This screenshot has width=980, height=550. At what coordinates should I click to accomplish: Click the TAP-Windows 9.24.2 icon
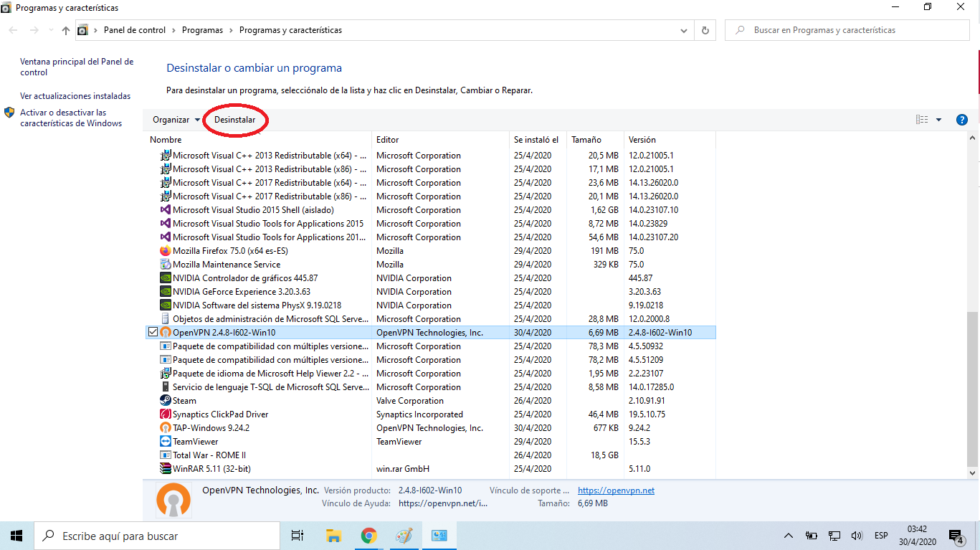click(x=166, y=428)
